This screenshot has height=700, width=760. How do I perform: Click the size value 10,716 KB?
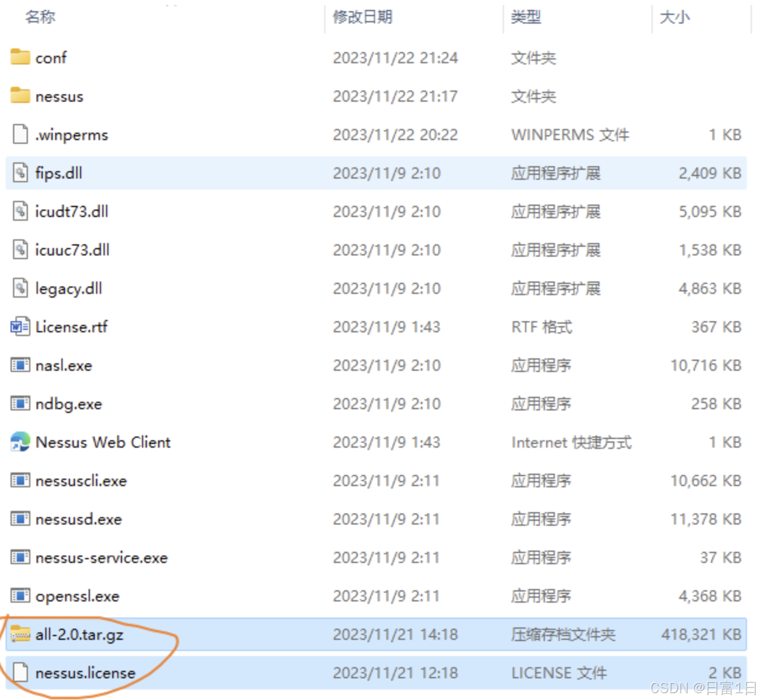(x=706, y=365)
